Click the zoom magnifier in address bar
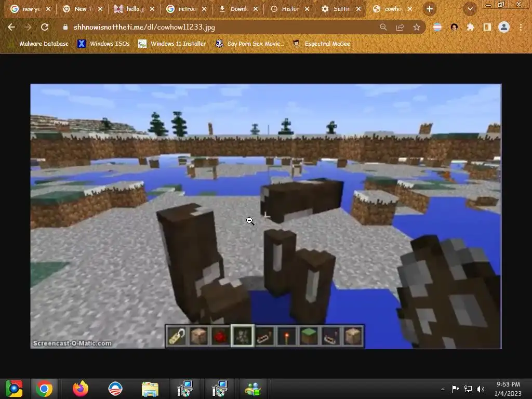The image size is (532, 399). pyautogui.click(x=383, y=27)
